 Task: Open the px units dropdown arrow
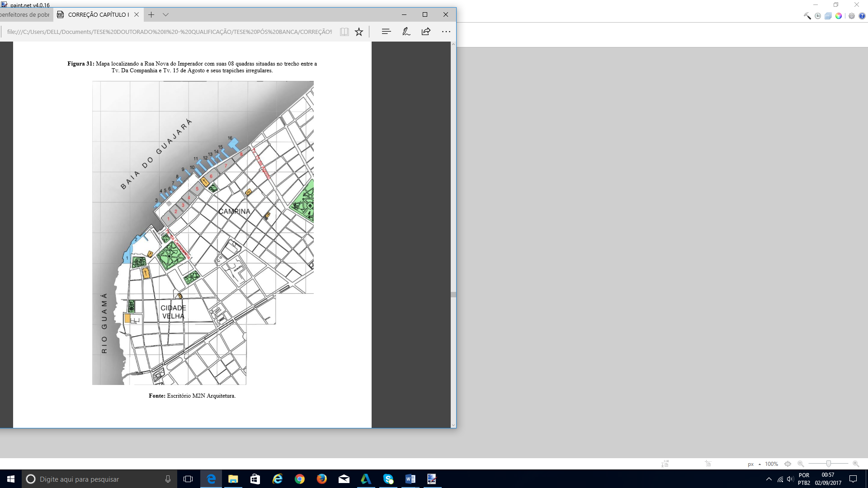pyautogui.click(x=759, y=465)
